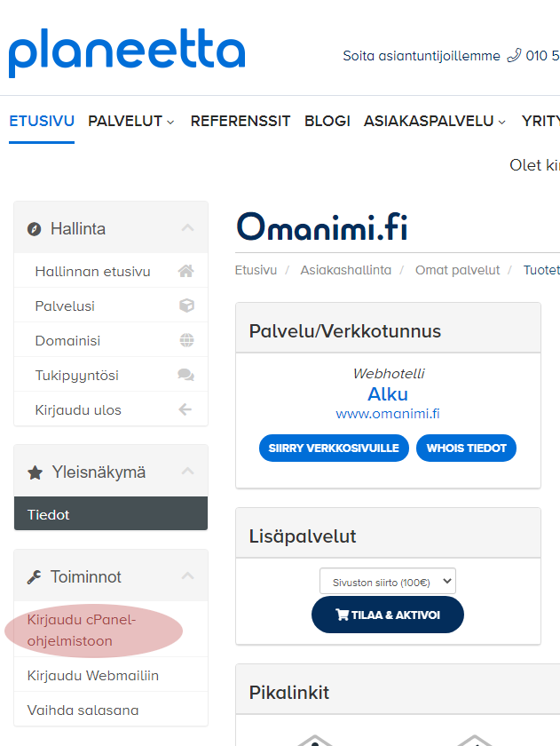Click the wrench icon beside Toiminnot
The width and height of the screenshot is (560, 746).
click(x=34, y=577)
